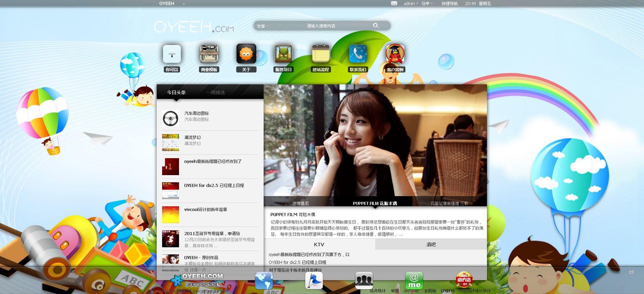
Task: Open article OYEEH for dx2.5 已经提上日程 in left list
Action: (214, 185)
